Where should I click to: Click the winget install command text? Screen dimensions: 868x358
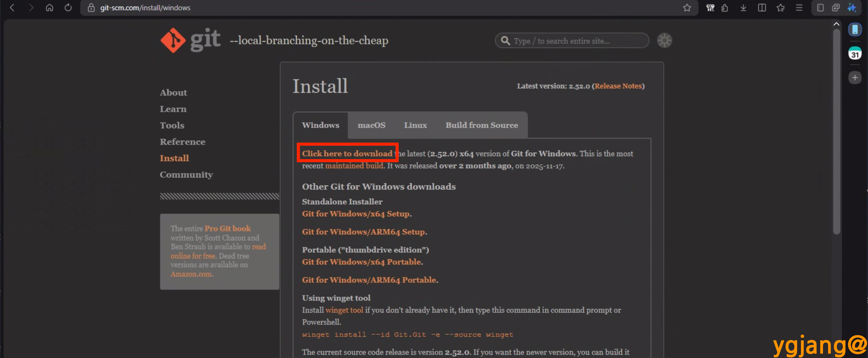coord(408,335)
